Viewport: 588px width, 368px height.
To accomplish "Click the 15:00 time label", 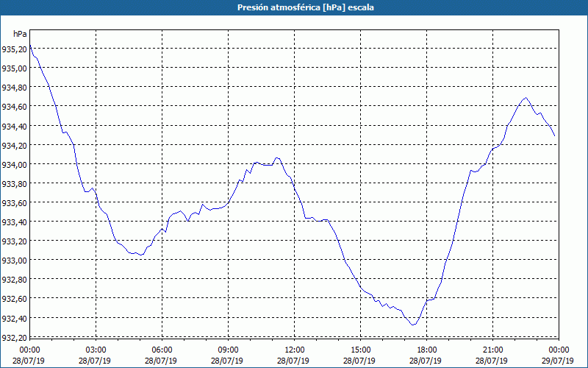I will tap(360, 350).
